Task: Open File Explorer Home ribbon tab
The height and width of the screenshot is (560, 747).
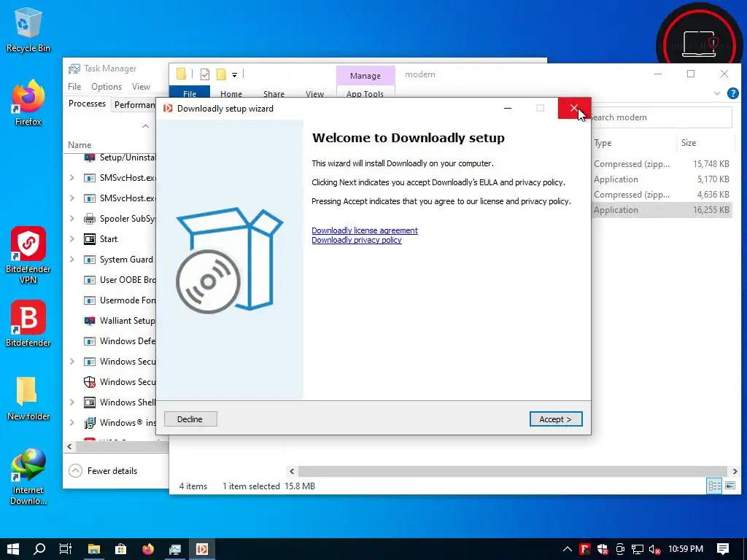Action: [x=231, y=94]
